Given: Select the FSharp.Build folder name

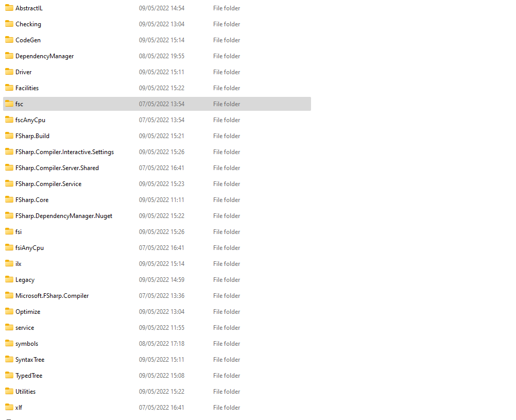Looking at the screenshot, I should coord(32,136).
